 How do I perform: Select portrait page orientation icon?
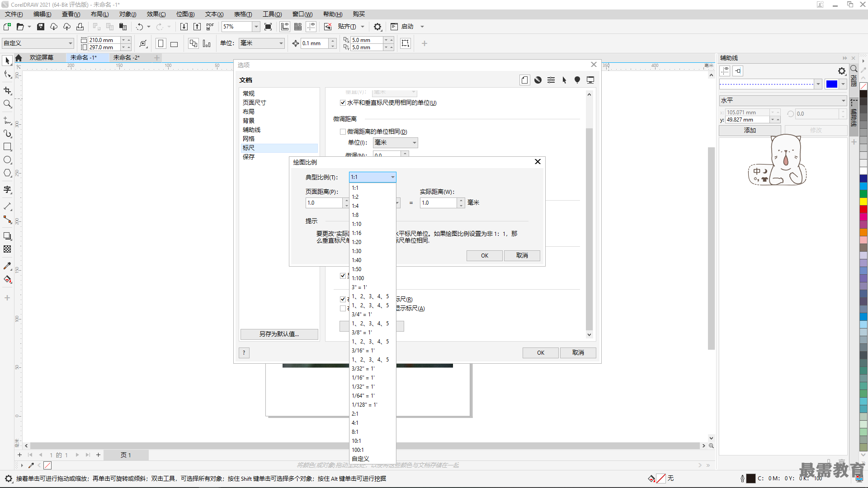pos(160,43)
